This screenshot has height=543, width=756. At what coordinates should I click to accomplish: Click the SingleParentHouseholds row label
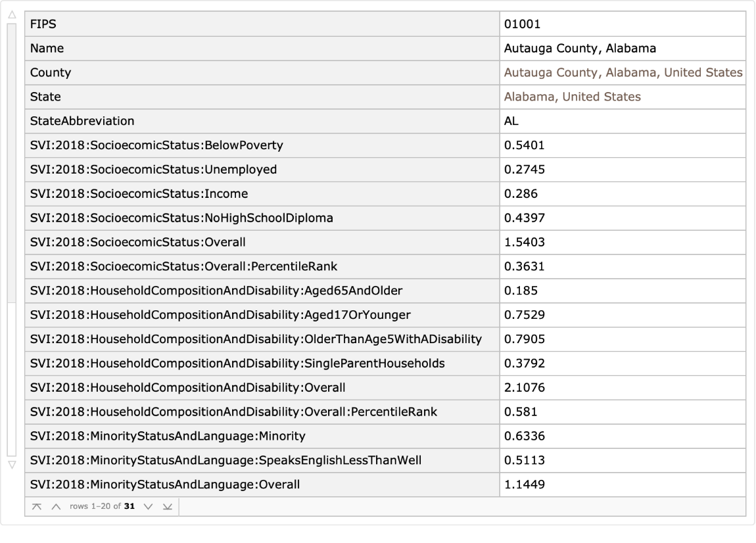(262, 364)
